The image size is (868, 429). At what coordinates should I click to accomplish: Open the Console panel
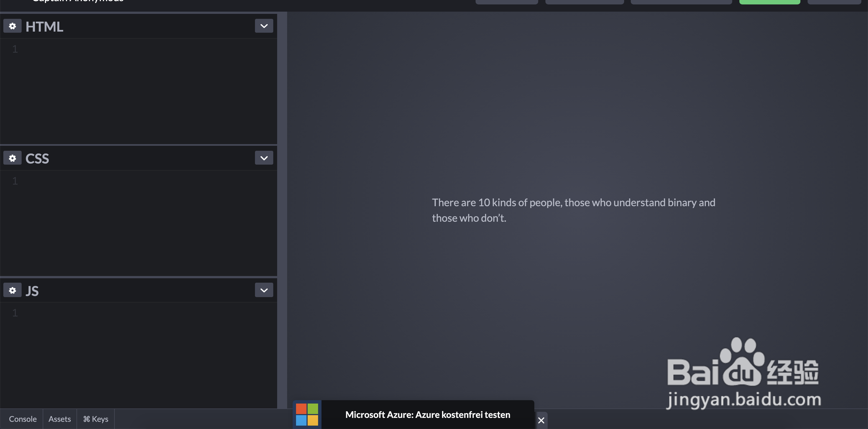[22, 419]
